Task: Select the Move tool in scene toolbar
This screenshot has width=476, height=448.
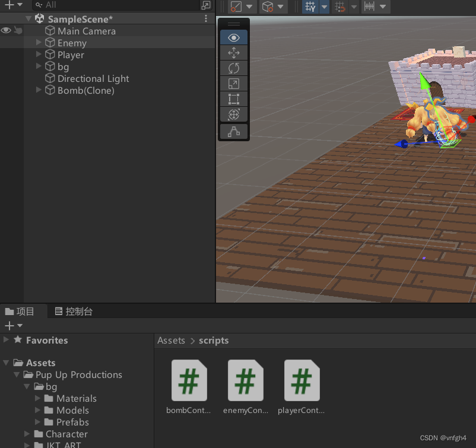Action: 233,53
